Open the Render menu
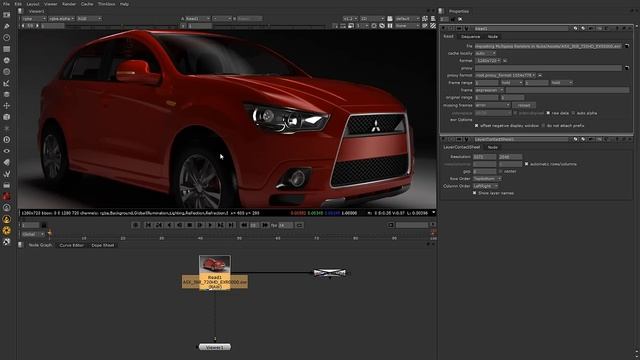Screen dimensions: 640x360 click(69, 4)
